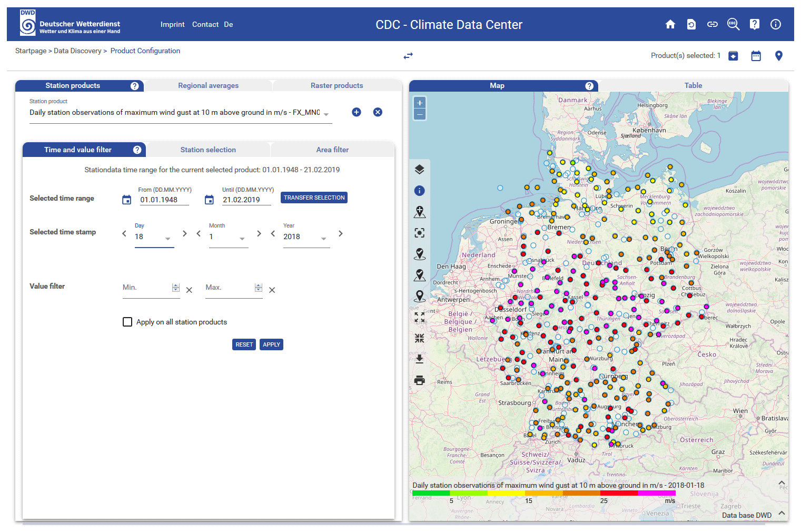Swap panels with the arrows icon
This screenshot has height=532, width=801.
tap(408, 56)
